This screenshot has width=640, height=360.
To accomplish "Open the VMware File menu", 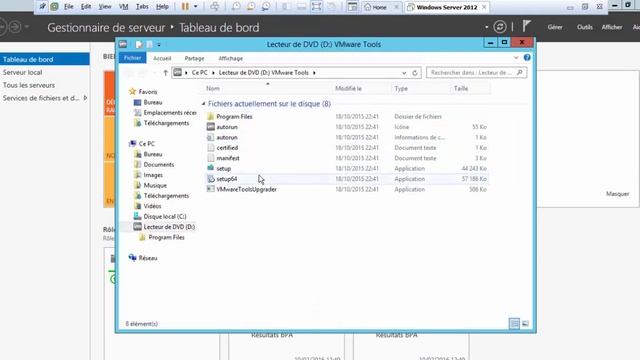I will (69, 7).
